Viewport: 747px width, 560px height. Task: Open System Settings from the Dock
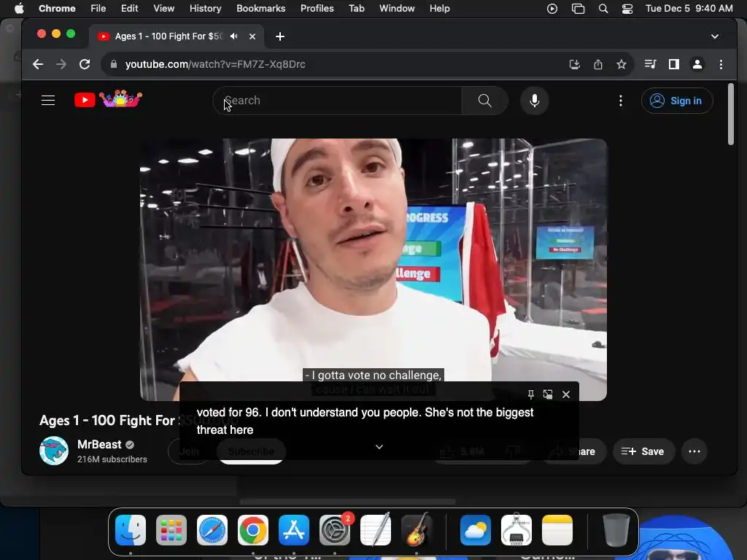click(334, 529)
